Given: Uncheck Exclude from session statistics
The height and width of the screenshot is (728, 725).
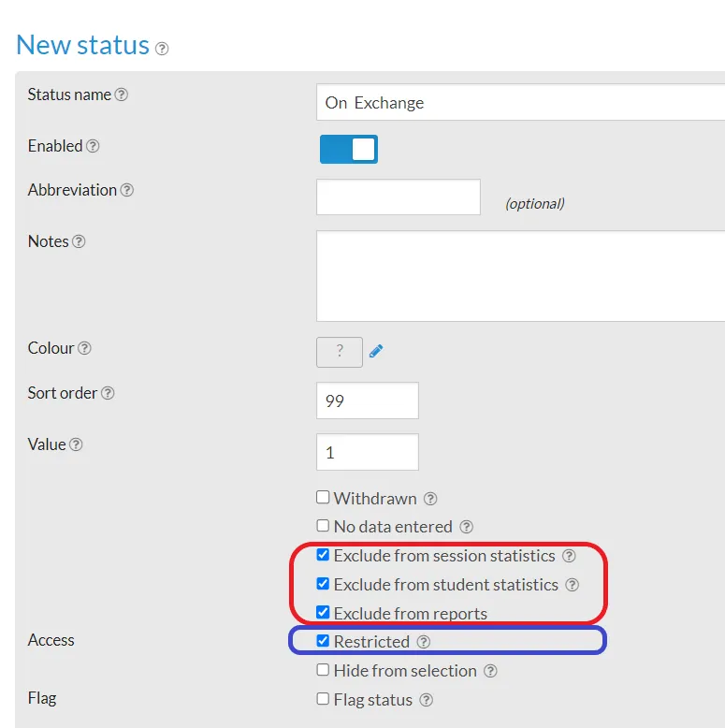Looking at the screenshot, I should pyautogui.click(x=323, y=555).
